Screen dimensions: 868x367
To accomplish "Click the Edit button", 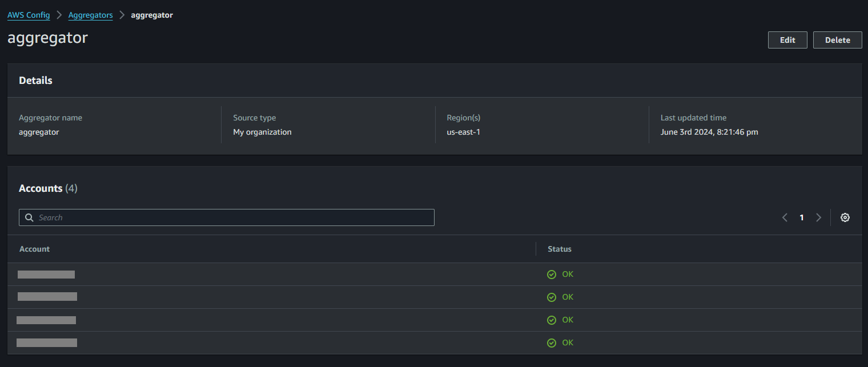I will point(787,40).
